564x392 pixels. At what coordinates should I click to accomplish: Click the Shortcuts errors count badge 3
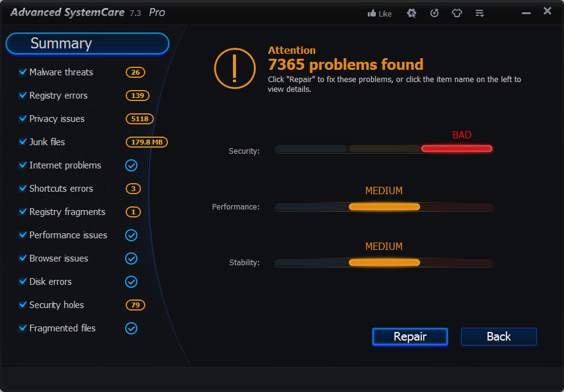(133, 189)
